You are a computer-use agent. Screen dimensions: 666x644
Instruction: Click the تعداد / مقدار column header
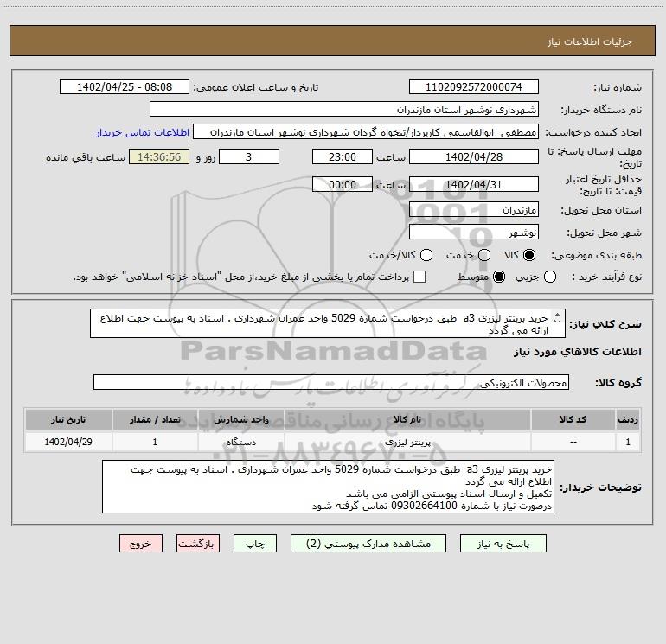pos(155,419)
